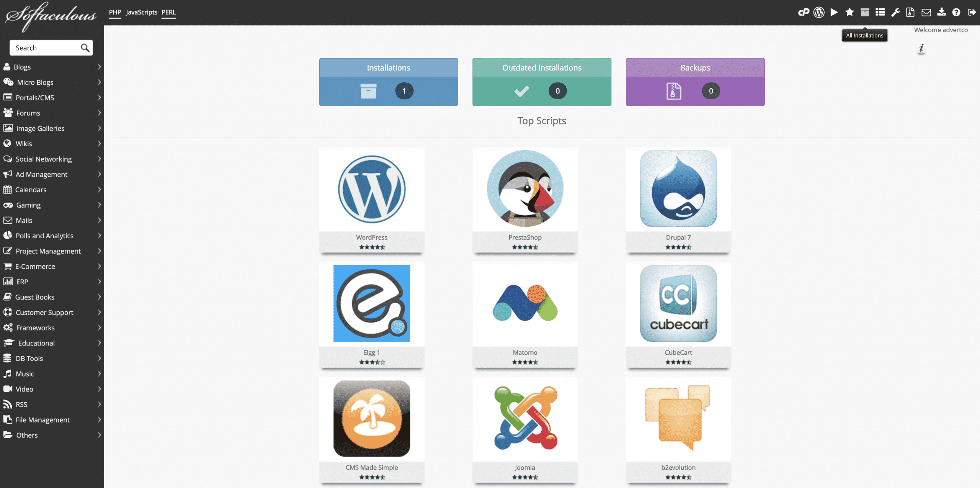Viewport: 980px width, 488px height.
Task: Click the import download icon
Action: coord(941,12)
